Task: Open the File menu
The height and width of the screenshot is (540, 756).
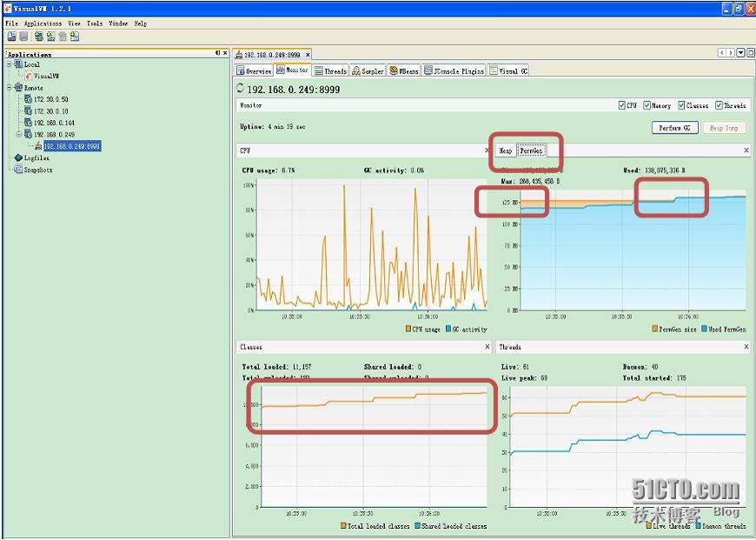Action: [x=11, y=23]
